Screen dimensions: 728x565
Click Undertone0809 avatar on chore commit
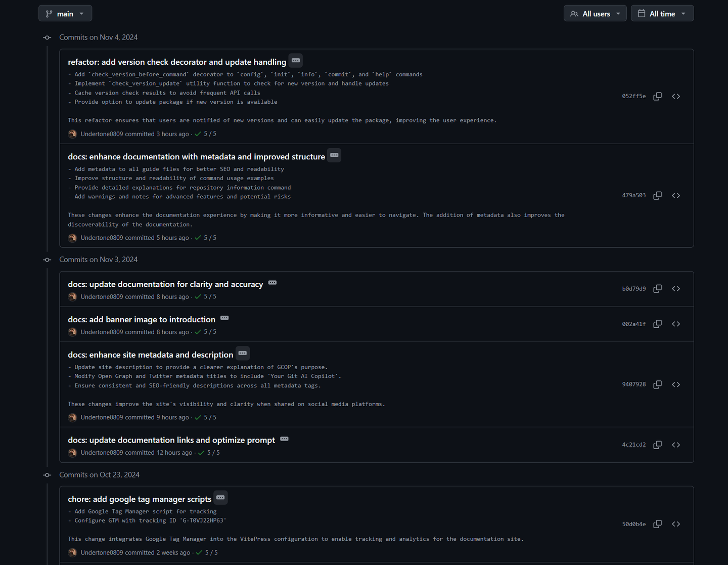click(72, 552)
